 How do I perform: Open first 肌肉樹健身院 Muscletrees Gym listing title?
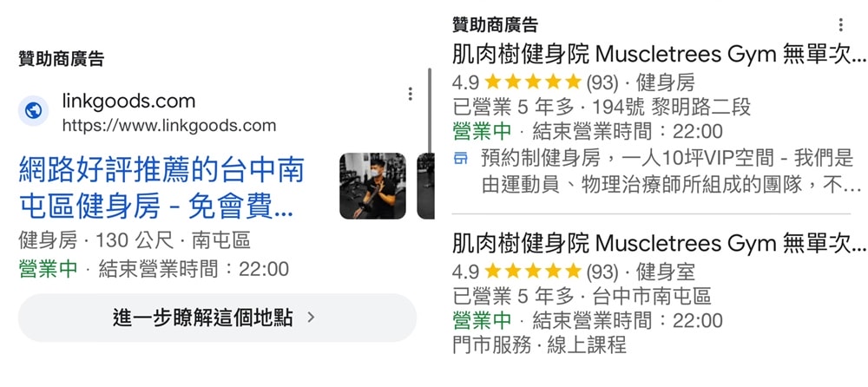658,56
